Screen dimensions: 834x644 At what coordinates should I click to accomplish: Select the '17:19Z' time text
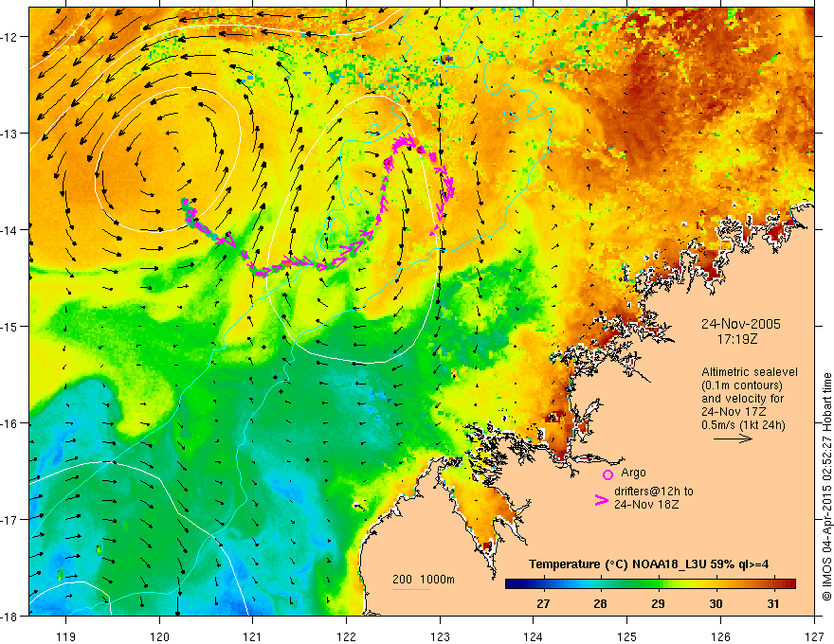click(737, 338)
